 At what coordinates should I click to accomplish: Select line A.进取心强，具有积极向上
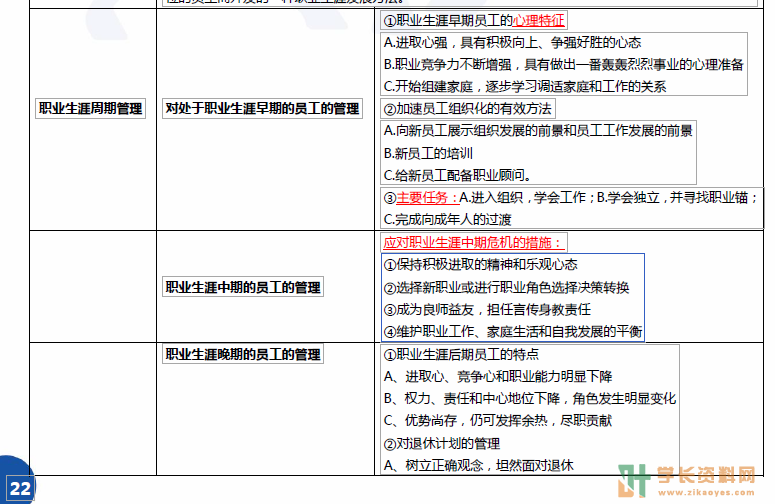[513, 43]
